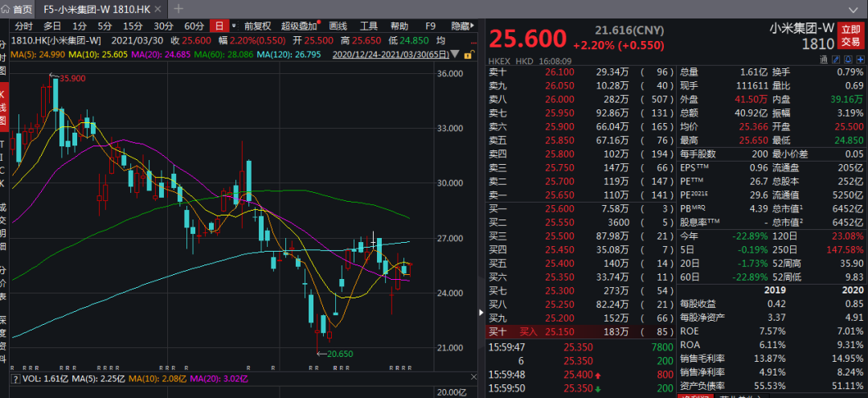Select the 60分 period tab
The image size is (868, 398).
[194, 26]
